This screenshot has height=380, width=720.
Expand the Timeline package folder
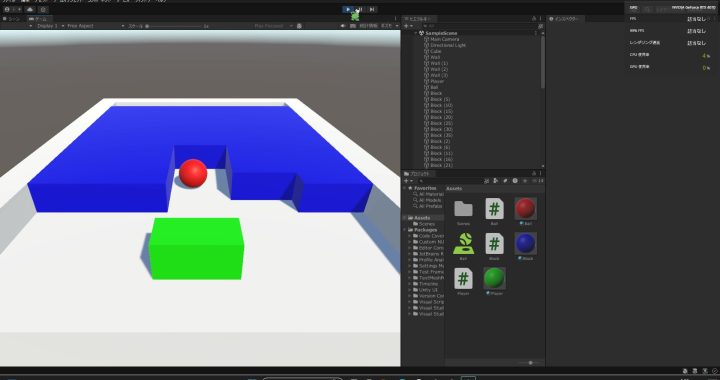click(410, 284)
